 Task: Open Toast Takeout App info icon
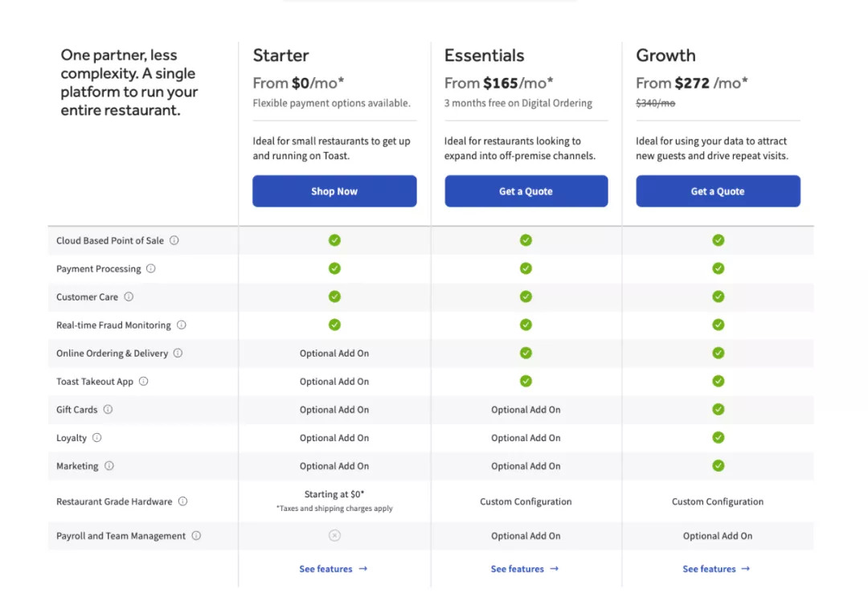(144, 381)
